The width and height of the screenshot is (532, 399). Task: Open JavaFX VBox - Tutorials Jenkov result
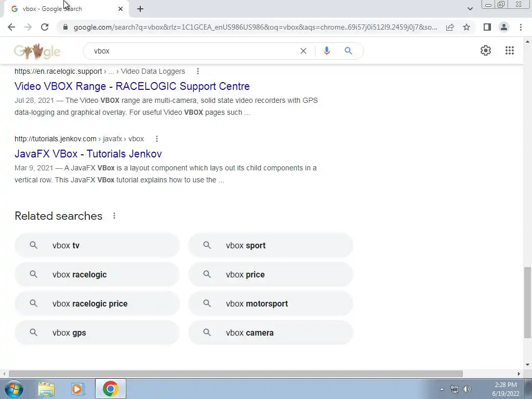pyautogui.click(x=88, y=154)
